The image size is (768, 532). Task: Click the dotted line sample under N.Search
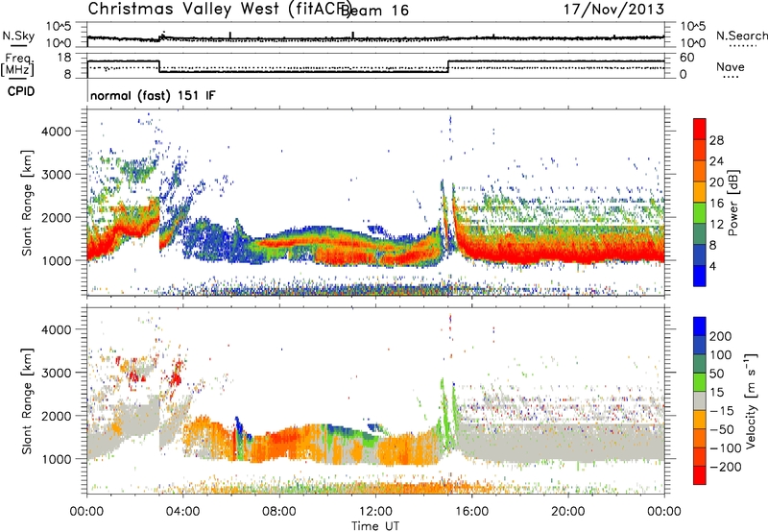743,45
